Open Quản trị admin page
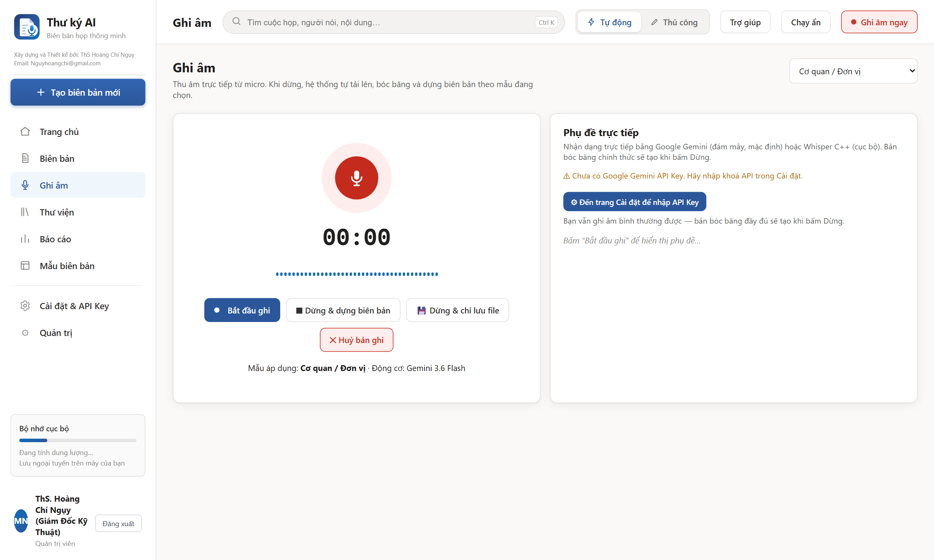934x560 pixels. pos(78,333)
